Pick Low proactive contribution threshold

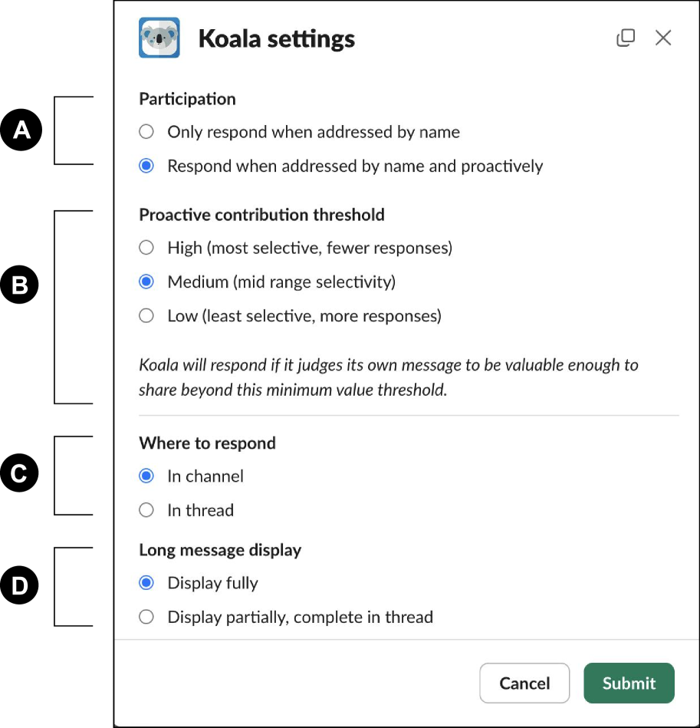click(146, 315)
